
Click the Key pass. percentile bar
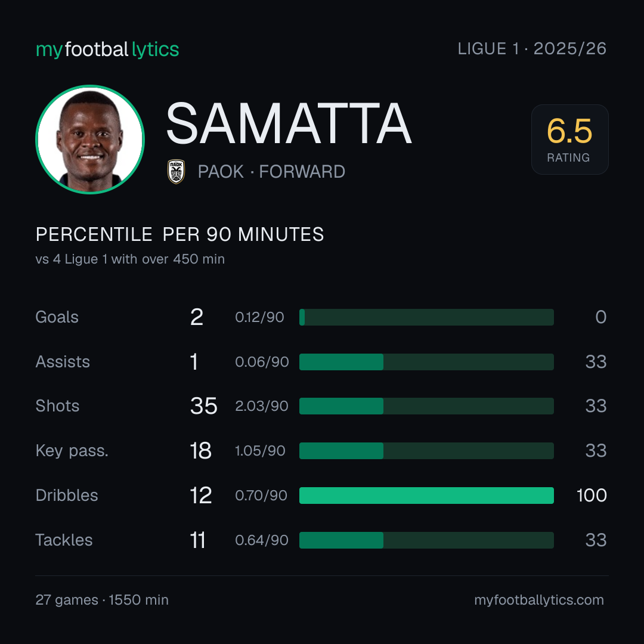(426, 451)
